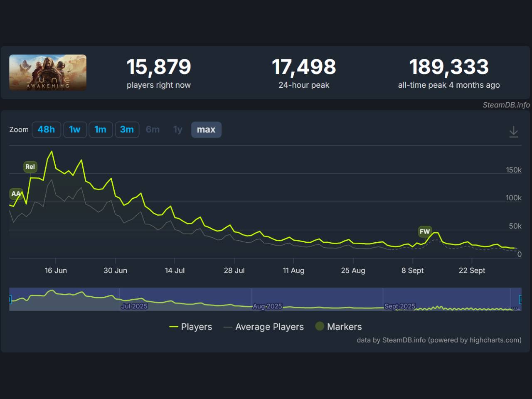Set zoom range to 1w
This screenshot has width=532, height=399.
point(75,130)
